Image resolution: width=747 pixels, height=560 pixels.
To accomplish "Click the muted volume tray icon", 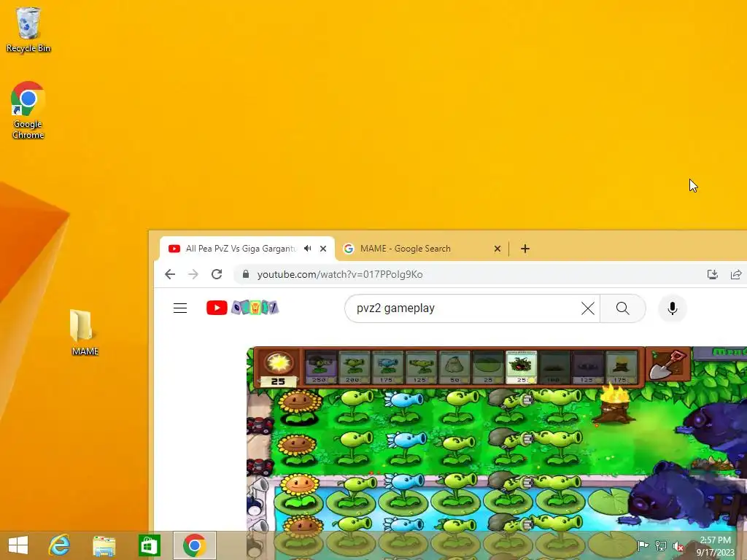I will click(678, 545).
